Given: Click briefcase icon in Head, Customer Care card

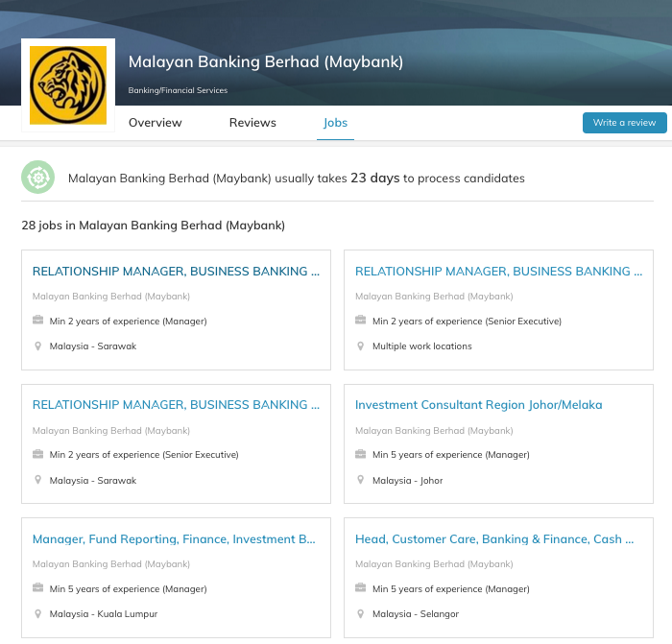Looking at the screenshot, I should (x=360, y=588).
